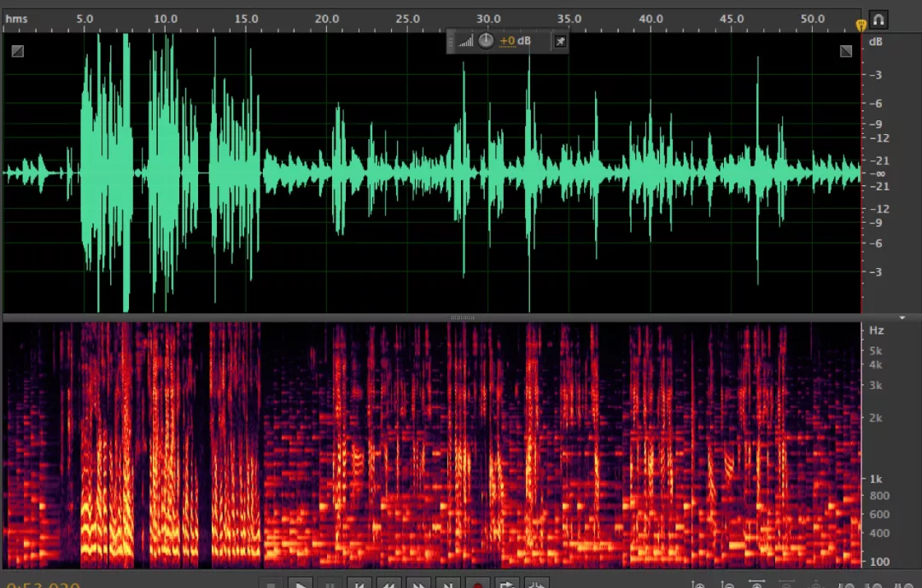Click the 30.0 mark on the time ruler
This screenshot has width=922, height=588.
(488, 19)
